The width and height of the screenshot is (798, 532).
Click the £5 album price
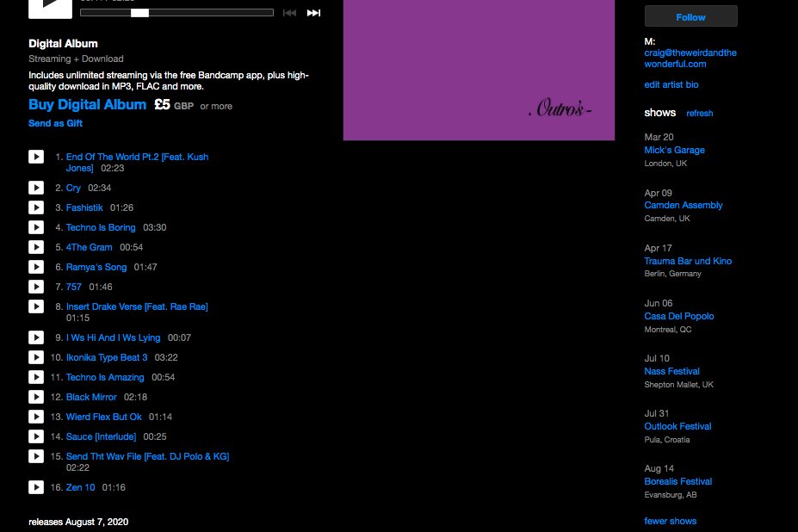pyautogui.click(x=163, y=105)
